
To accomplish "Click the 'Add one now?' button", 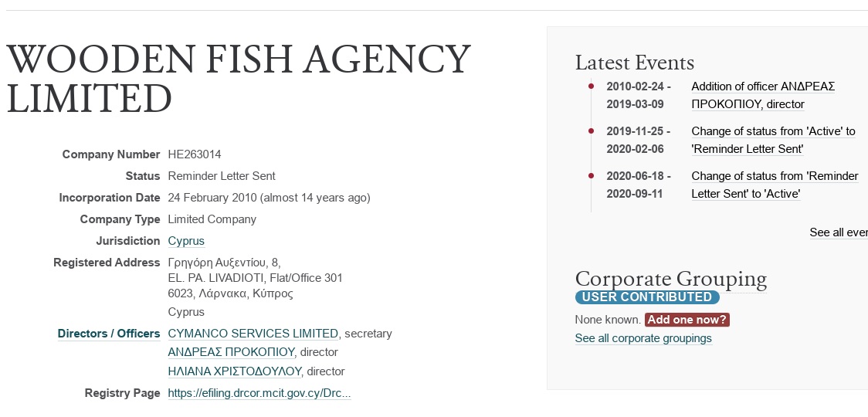I will (687, 320).
